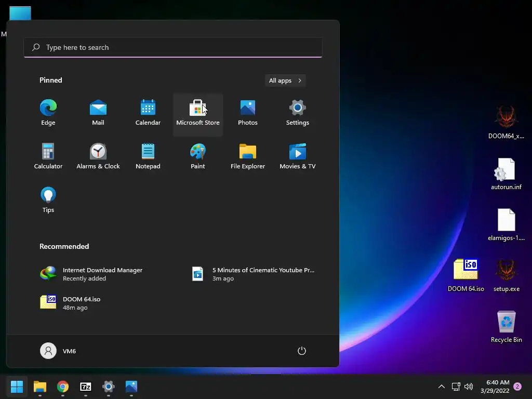This screenshot has width=532, height=399.
Task: Click the Type here to search box
Action: coord(173,47)
